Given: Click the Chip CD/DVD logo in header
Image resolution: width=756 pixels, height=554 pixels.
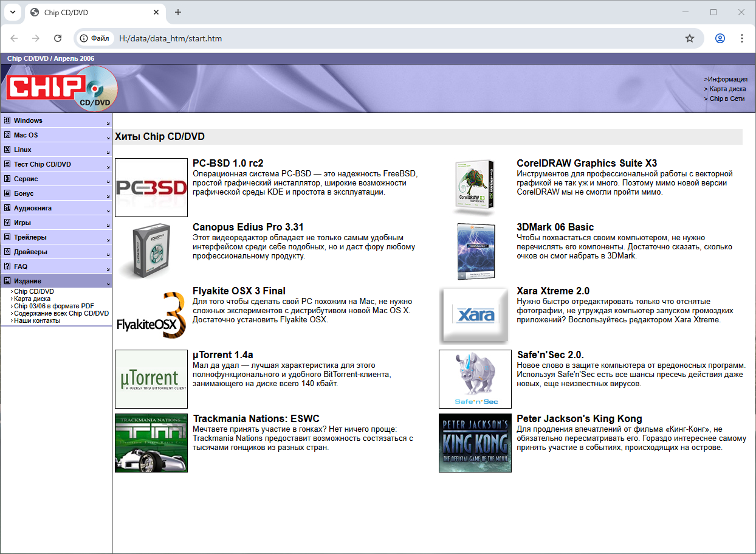Looking at the screenshot, I should coord(62,89).
